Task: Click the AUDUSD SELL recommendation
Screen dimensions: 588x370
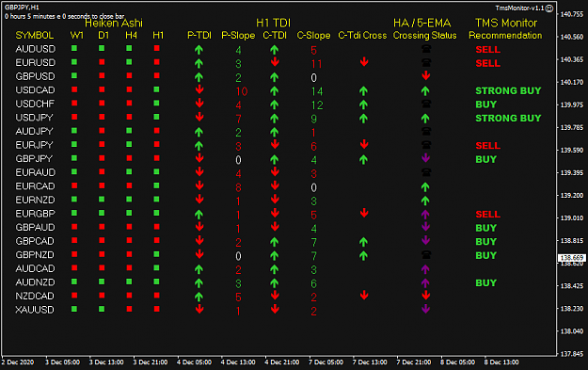Action: click(488, 49)
